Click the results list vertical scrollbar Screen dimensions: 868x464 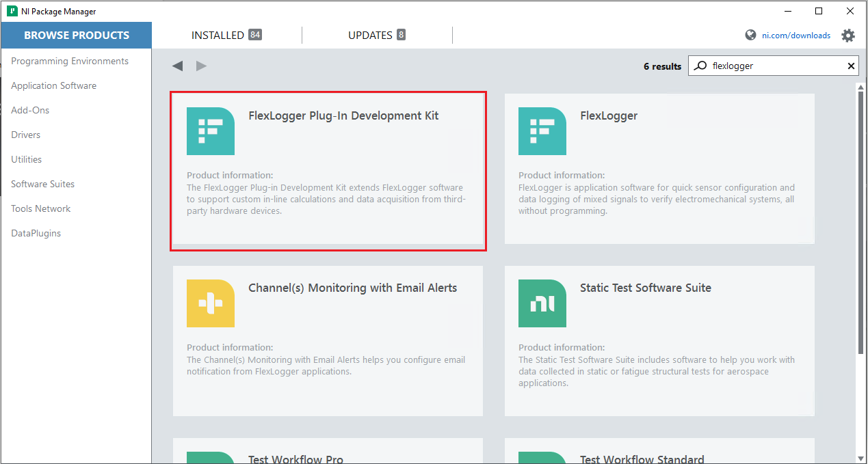tap(861, 222)
